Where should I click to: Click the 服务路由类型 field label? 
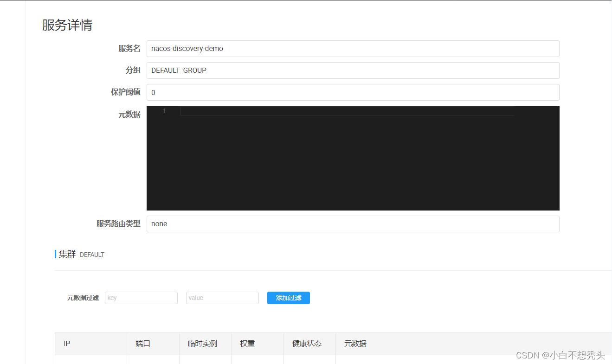click(118, 224)
